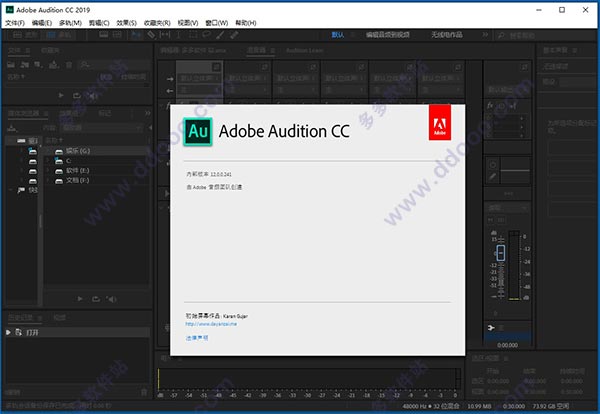Select the Razor tool in toolbar

[x=152, y=35]
